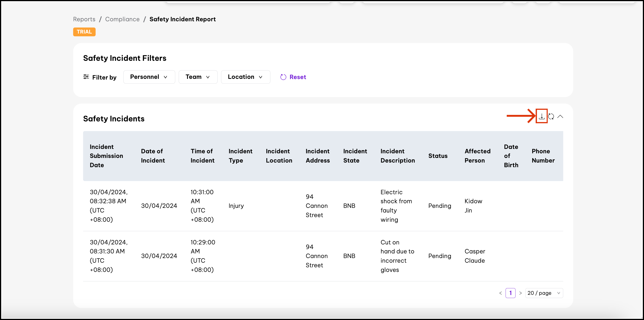Open the 20 / page size dropdown

pos(544,293)
